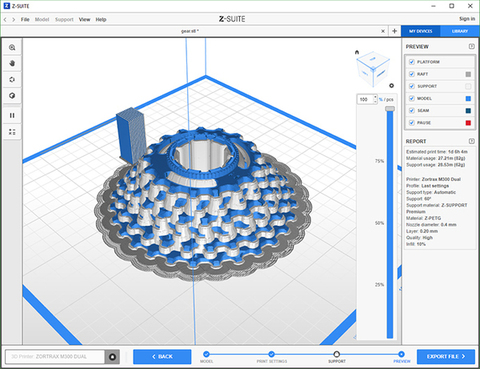Click printer settings icon beside Zortrax M300 Dual
480x369 pixels.
tap(113, 357)
